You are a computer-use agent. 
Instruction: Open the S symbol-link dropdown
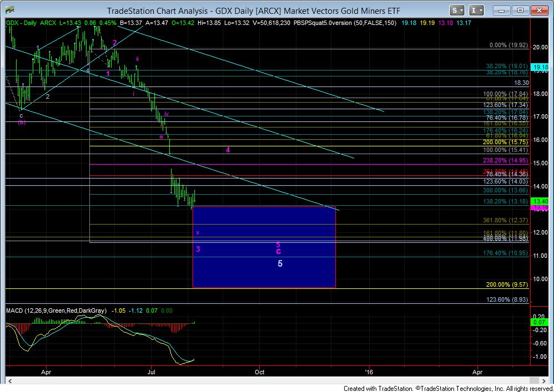[457, 11]
